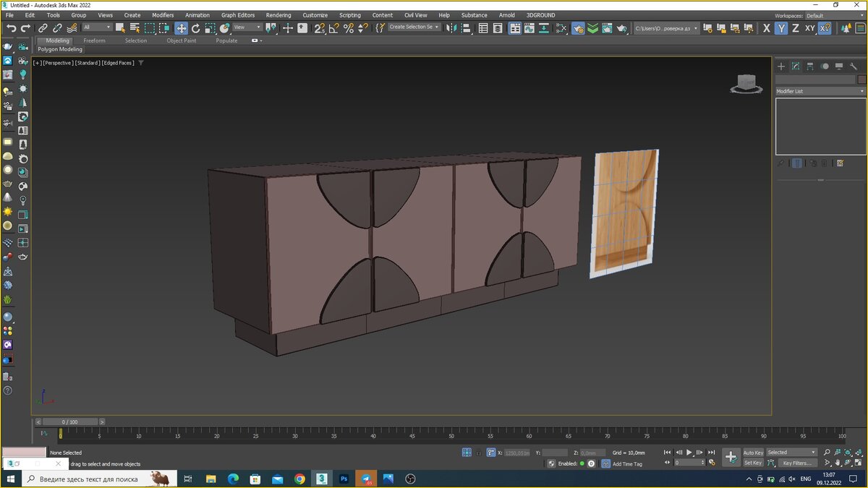Toggle the Auto Key animation mode

coord(753,453)
